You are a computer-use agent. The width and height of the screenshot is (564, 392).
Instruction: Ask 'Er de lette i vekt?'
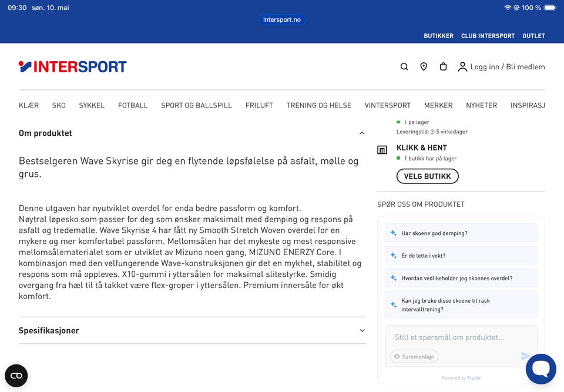pyautogui.click(x=461, y=256)
